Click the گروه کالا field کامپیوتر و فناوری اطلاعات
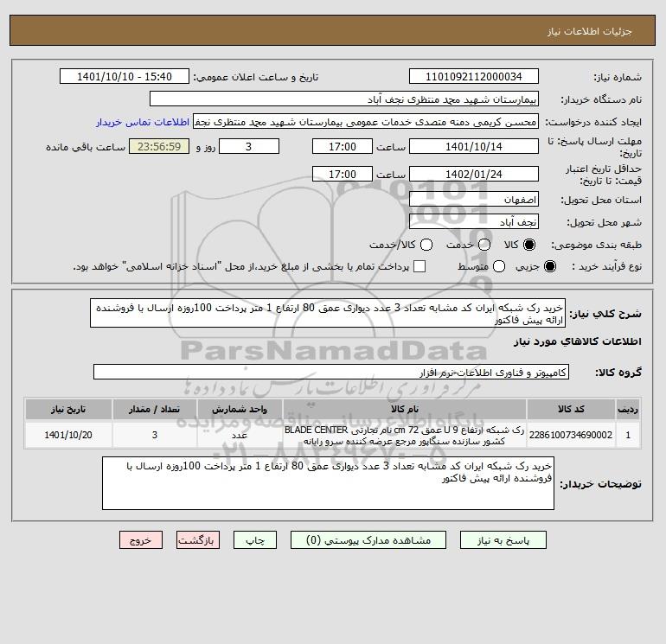Image resolution: width=666 pixels, height=644 pixels. 331,372
